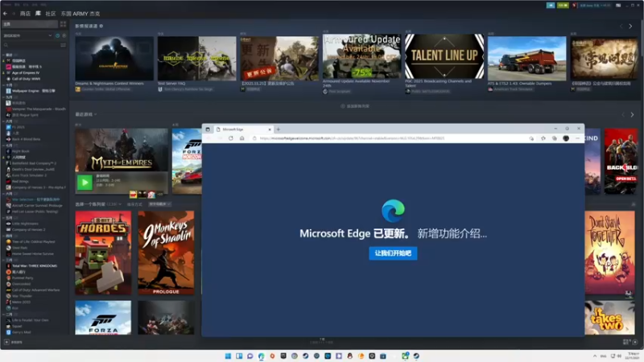Open the ATS & ETS2 Ownable Dumpers news

527,58
